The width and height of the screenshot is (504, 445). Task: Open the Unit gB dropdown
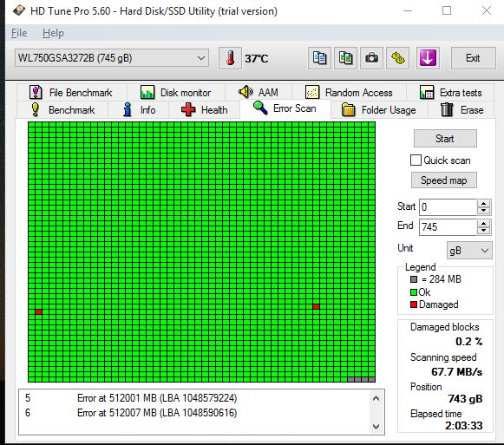[469, 251]
